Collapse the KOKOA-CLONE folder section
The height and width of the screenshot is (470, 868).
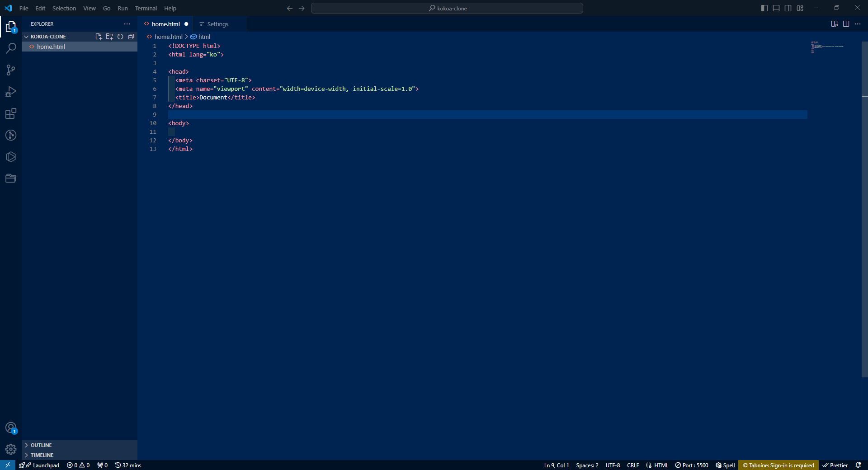point(80,37)
